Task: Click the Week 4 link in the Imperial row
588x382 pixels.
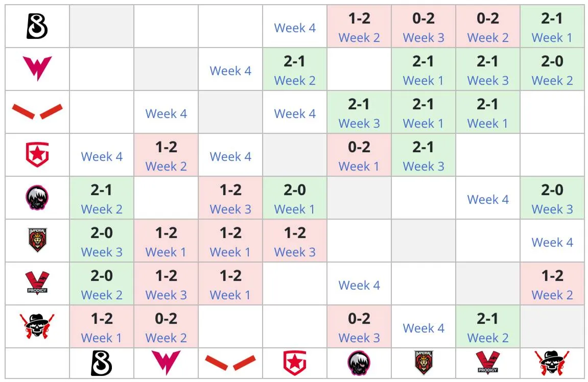Action: (x=552, y=242)
